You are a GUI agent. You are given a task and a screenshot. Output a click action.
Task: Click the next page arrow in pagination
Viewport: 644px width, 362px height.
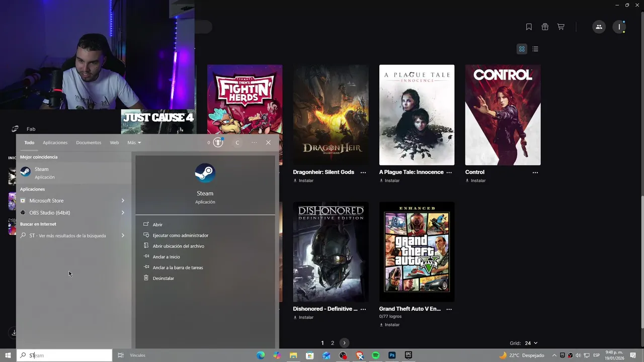(x=344, y=343)
